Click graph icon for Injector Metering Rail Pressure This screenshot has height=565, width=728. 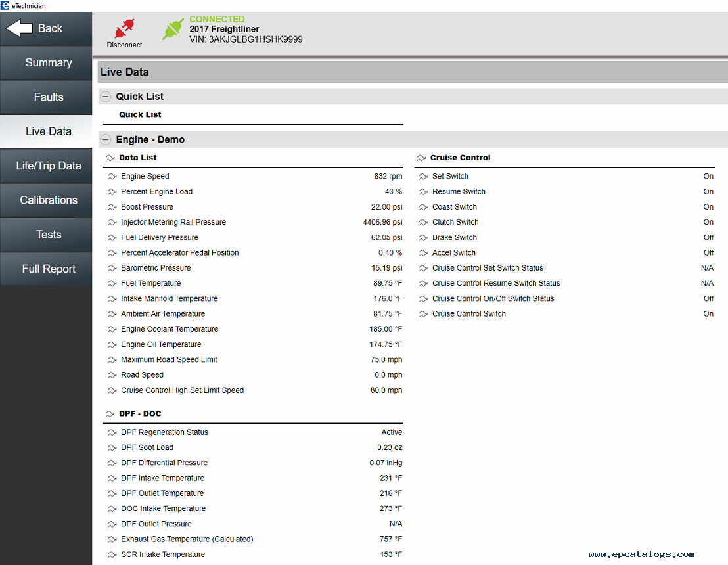tap(112, 222)
